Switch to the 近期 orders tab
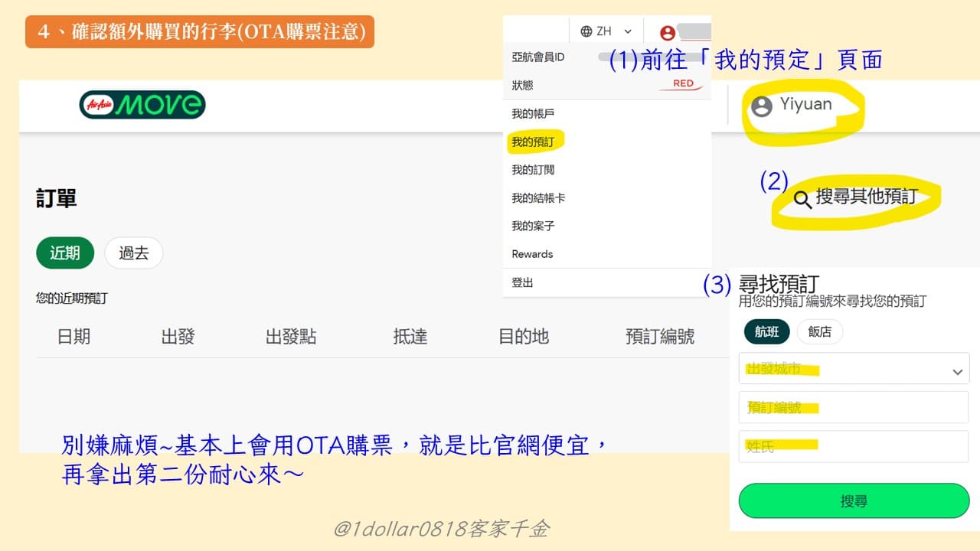Screen dimensions: 980x551 (x=65, y=253)
